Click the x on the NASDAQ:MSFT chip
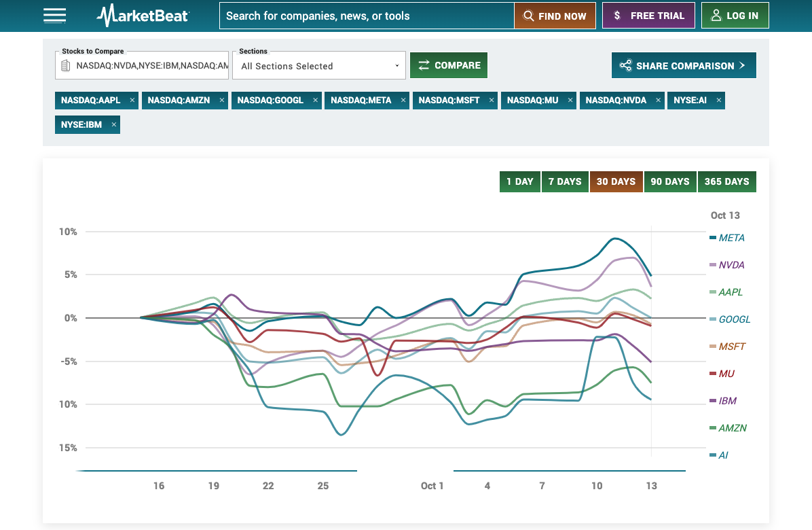 492,100
